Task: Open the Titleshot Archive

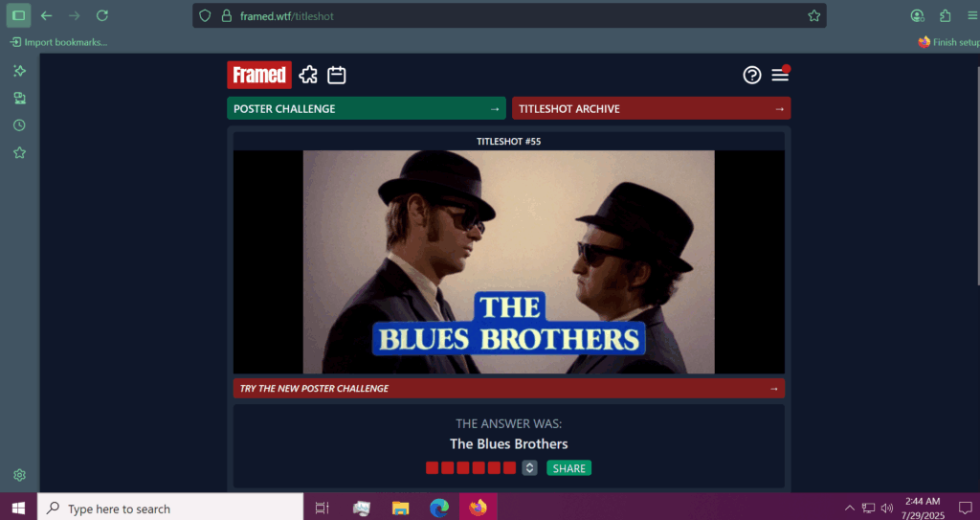Action: pos(651,108)
